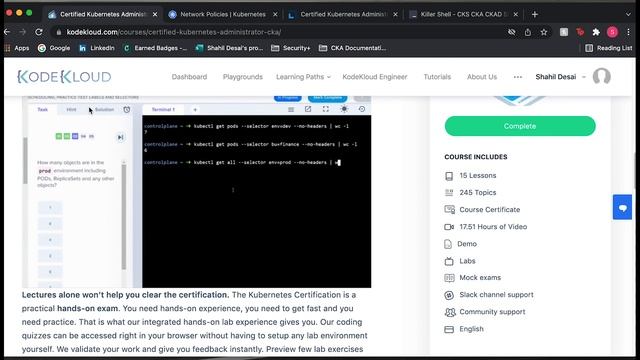
Task: Click 'Slack channel support' text
Action: tap(496, 295)
